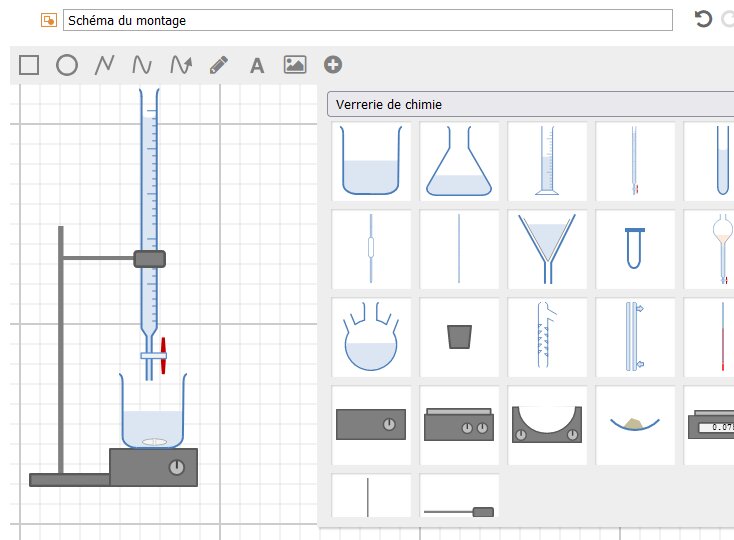The image size is (734, 540).
Task: Pick the graduated cylinder thumbnail
Action: coord(547,160)
